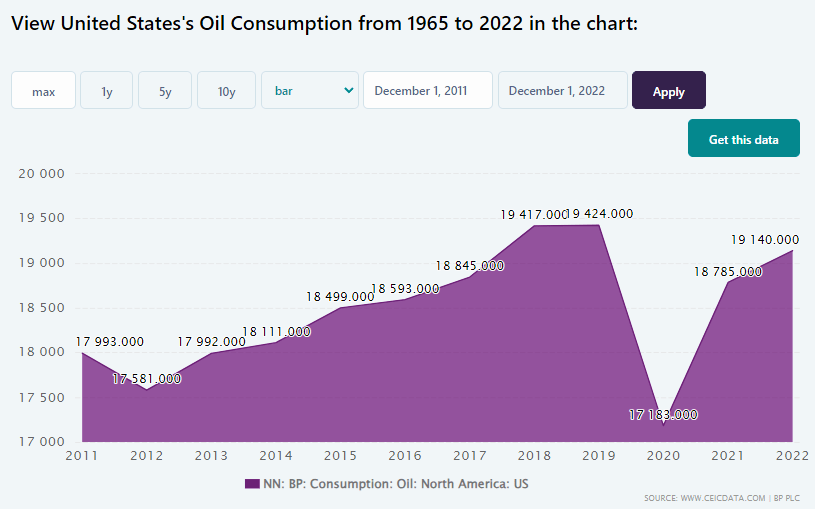Switch chart range to 1y

click(x=106, y=91)
